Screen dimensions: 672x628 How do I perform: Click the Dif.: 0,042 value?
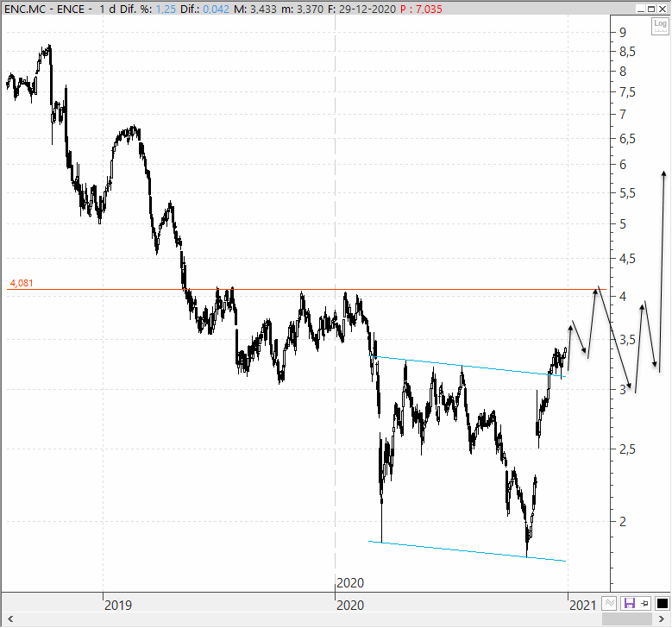coord(204,9)
